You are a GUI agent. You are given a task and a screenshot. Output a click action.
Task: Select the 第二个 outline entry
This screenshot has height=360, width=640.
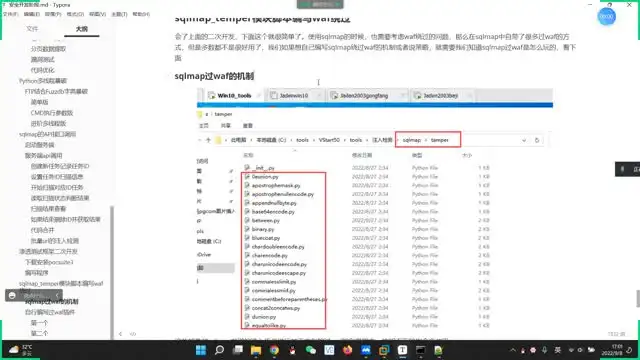tap(40, 333)
